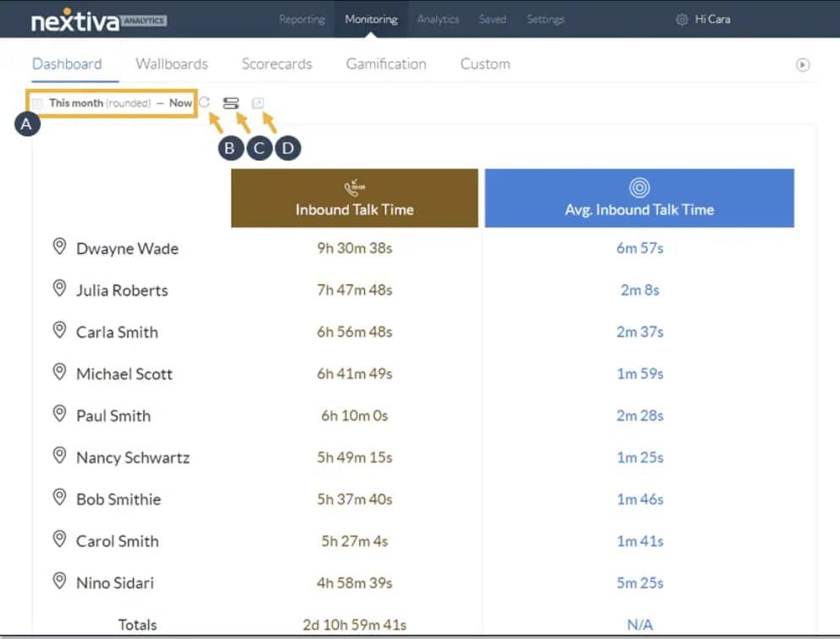Open the Reporting menu
The image size is (840, 639).
pyautogui.click(x=302, y=19)
